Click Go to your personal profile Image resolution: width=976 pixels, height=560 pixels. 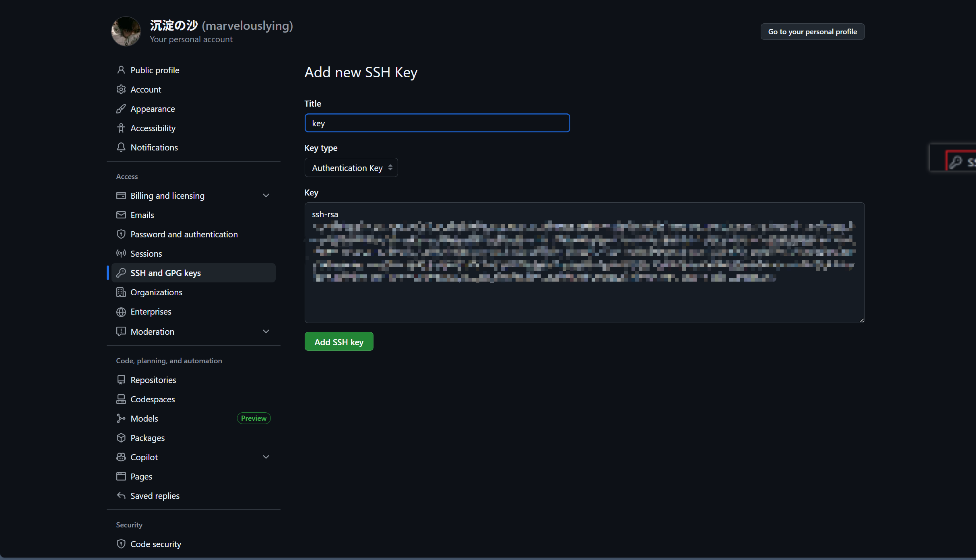[x=812, y=31]
